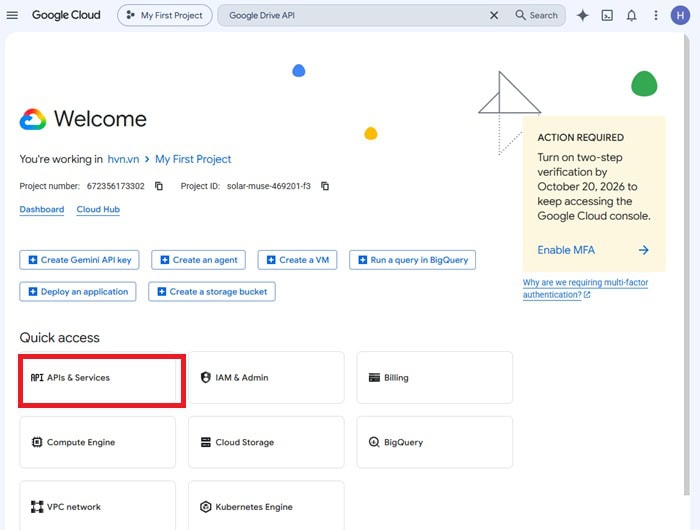This screenshot has width=700, height=530.
Task: Open the My First Project picker
Action: (x=165, y=15)
